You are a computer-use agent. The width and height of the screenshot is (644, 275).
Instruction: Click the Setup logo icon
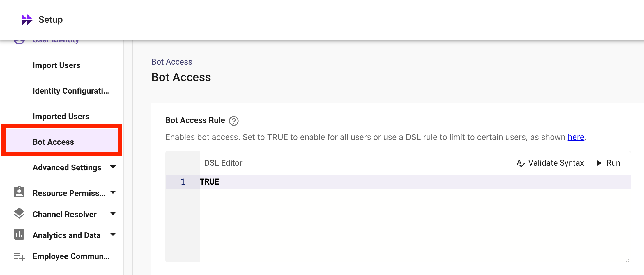(x=27, y=20)
